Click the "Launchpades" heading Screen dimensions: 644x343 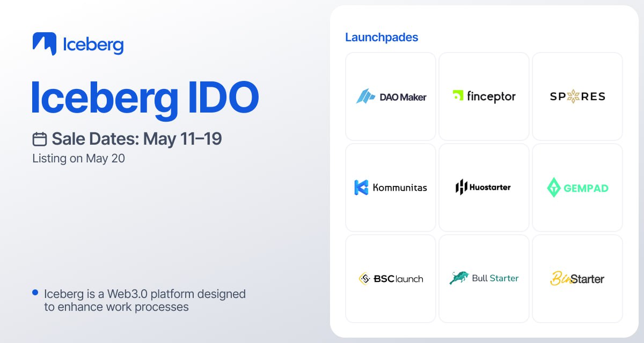[382, 38]
